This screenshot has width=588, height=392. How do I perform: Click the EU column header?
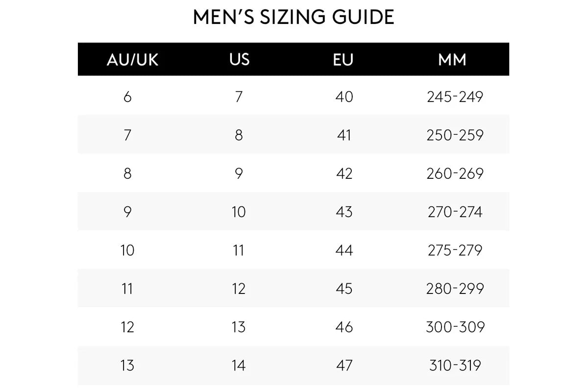pyautogui.click(x=343, y=60)
